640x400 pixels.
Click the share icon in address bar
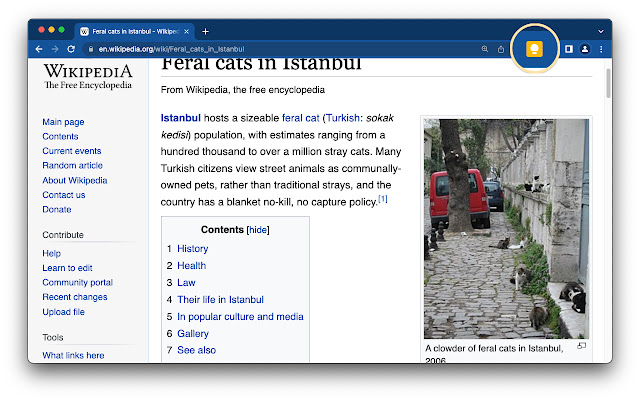[501, 48]
